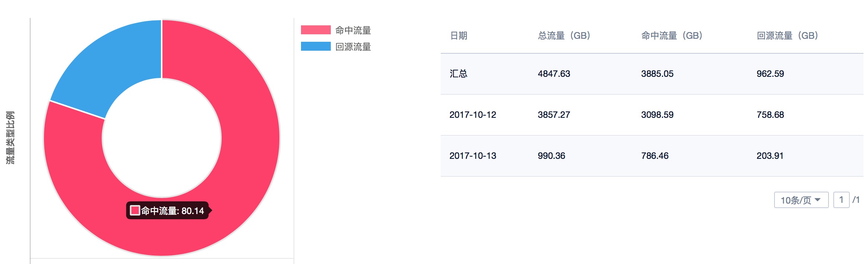
Task: Click the 回源流量（GB） column header
Action: [787, 36]
